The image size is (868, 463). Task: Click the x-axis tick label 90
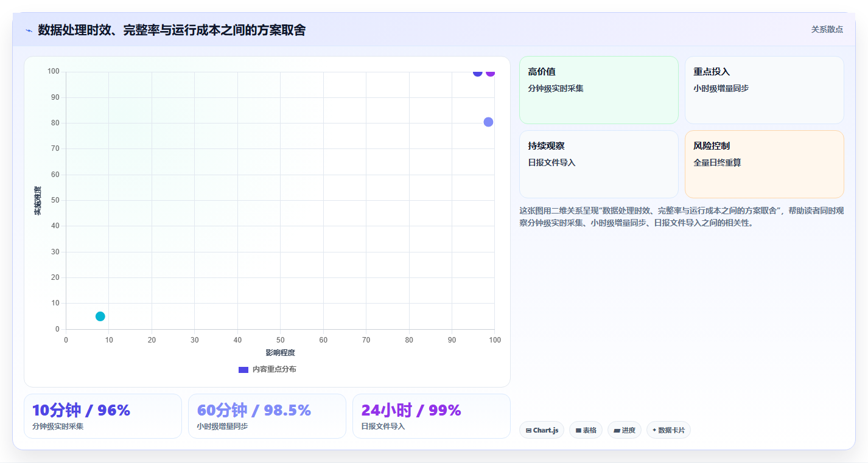point(452,340)
